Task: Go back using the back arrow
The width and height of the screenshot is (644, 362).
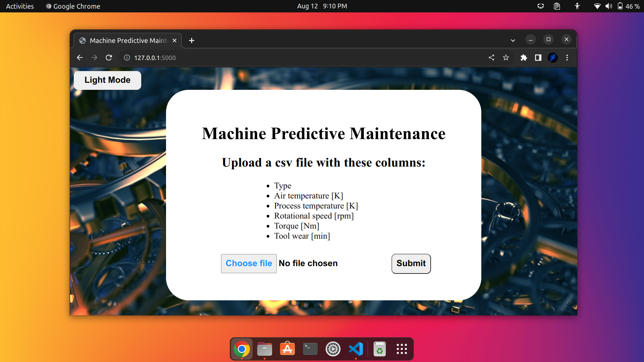Action: [x=80, y=58]
